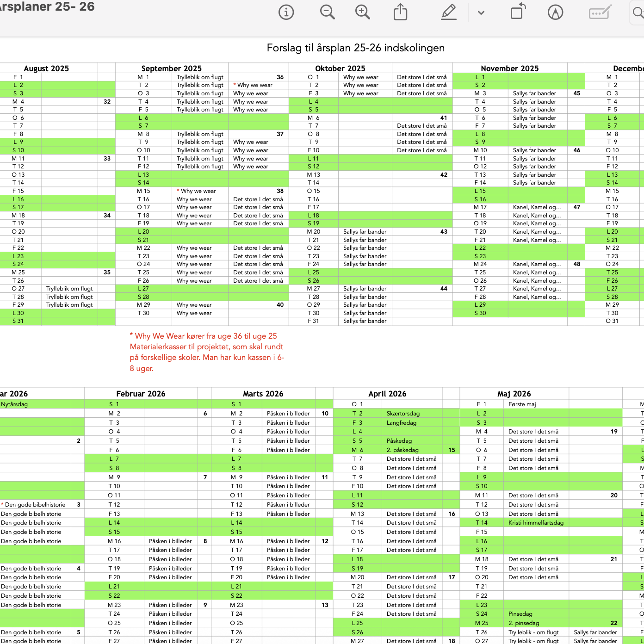Click the 'November 2025' month header
The image size is (644, 644).
pyautogui.click(x=510, y=68)
